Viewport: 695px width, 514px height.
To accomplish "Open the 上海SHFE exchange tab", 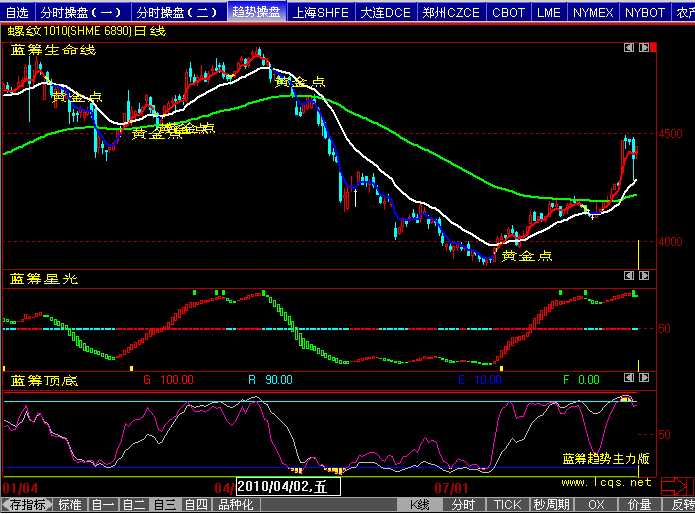I will [321, 12].
